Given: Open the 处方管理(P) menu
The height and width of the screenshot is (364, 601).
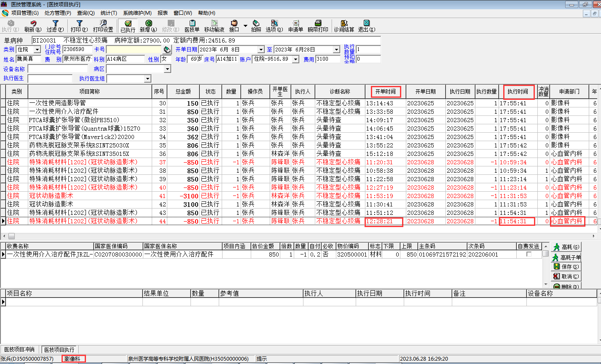Looking at the screenshot, I should coord(58,13).
